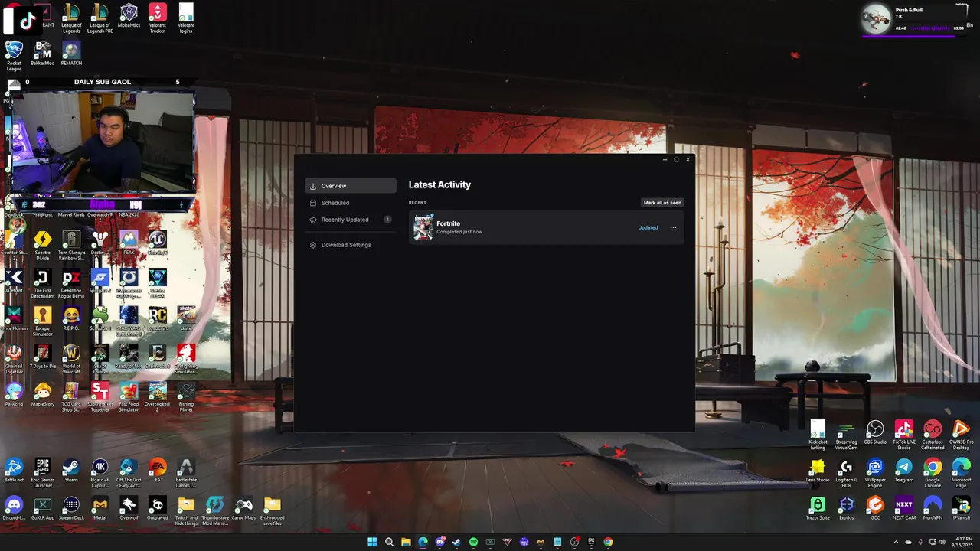
Task: Select 7 Days to Die icon
Action: 43,357
